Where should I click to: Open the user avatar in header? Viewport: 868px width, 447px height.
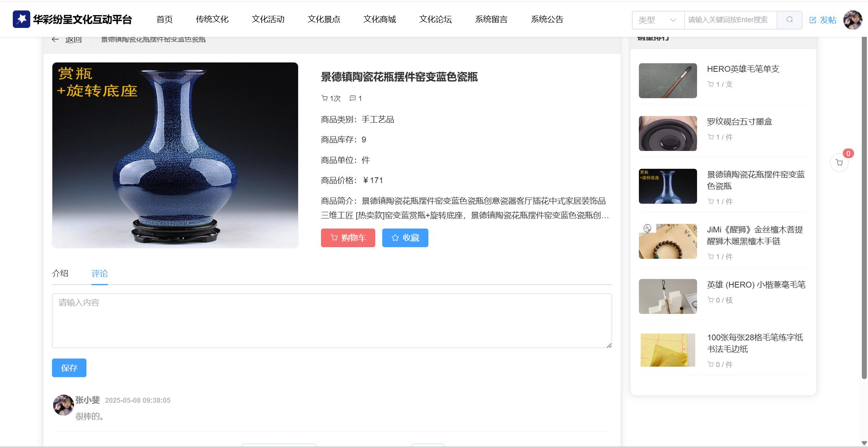pyautogui.click(x=852, y=20)
